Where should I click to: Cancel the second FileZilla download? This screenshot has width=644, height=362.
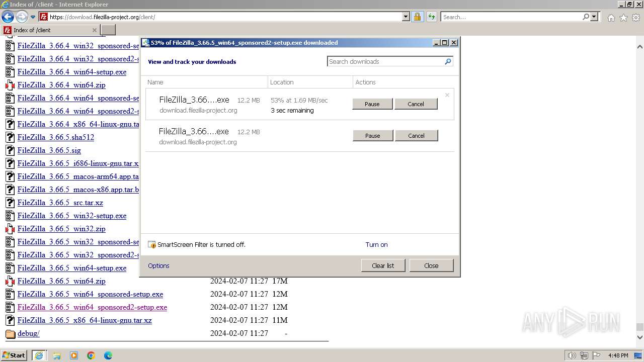click(x=416, y=136)
